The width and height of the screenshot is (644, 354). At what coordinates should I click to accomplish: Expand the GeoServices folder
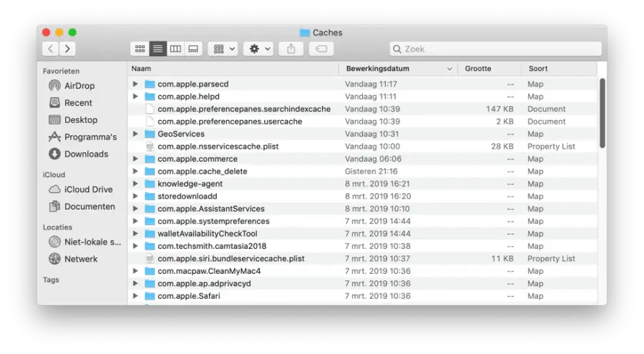(x=135, y=134)
